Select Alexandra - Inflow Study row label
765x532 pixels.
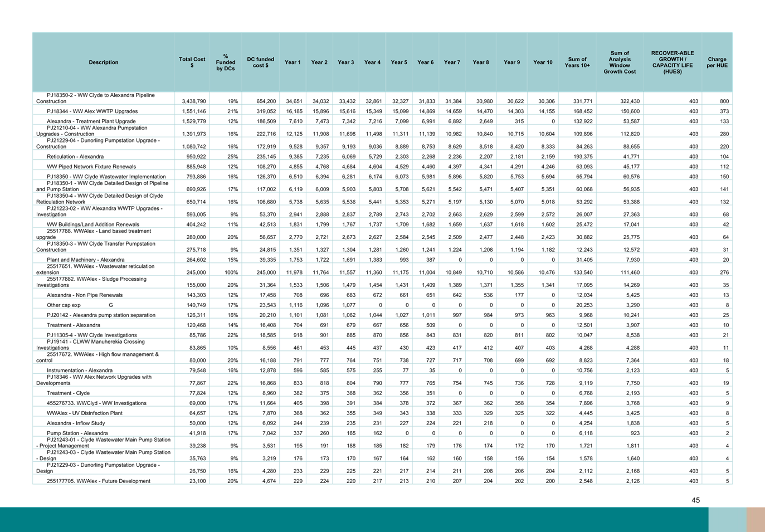[75, 423]
